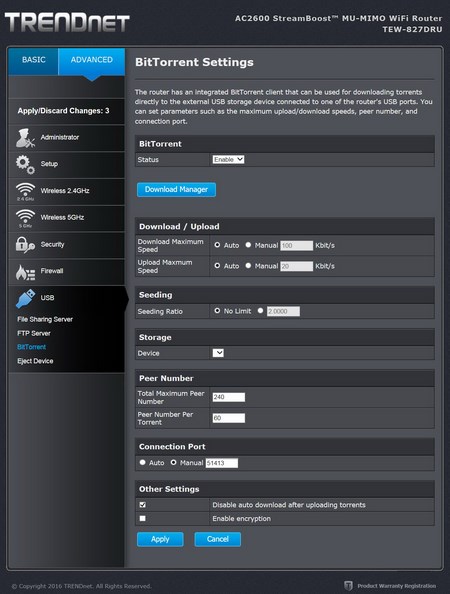The width and height of the screenshot is (450, 594).
Task: Open Security using the padlock icon
Action: (25, 245)
